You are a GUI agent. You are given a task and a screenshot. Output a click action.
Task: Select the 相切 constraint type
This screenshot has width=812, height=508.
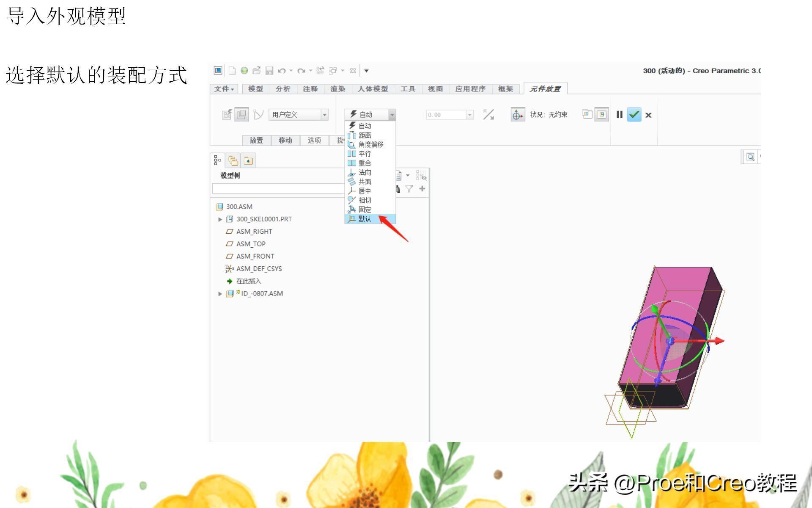(x=365, y=200)
